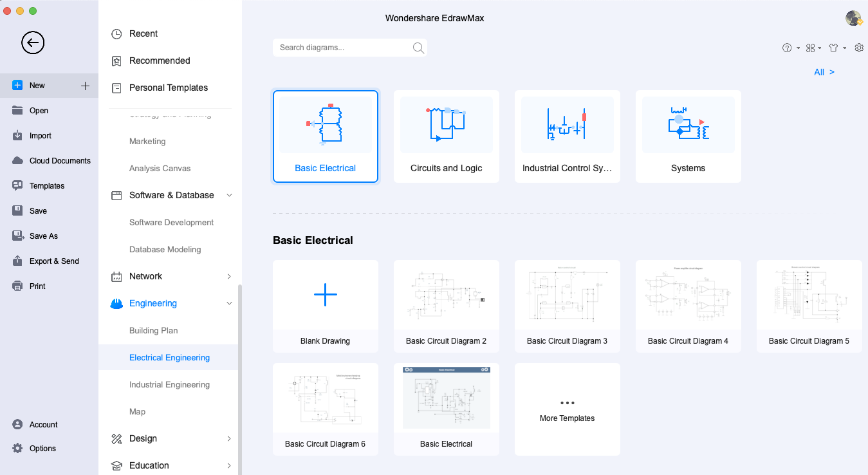Select the Industrial Control Systems card
This screenshot has height=475, width=868.
point(568,136)
